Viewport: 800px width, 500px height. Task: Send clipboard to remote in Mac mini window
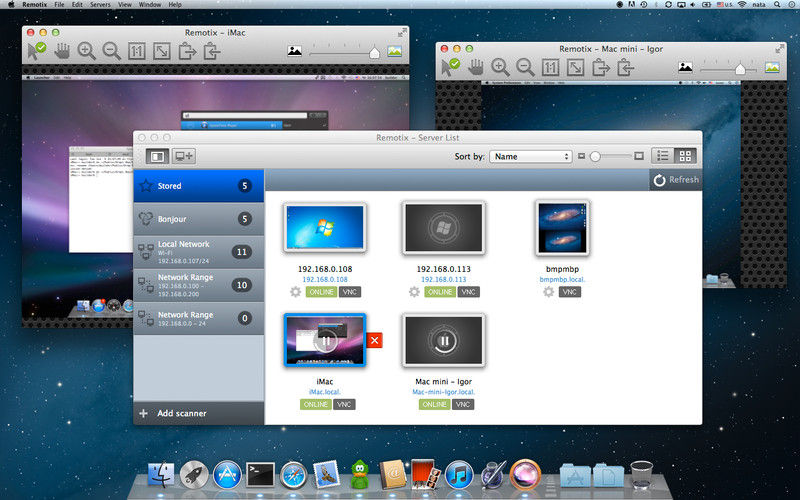coord(601,67)
